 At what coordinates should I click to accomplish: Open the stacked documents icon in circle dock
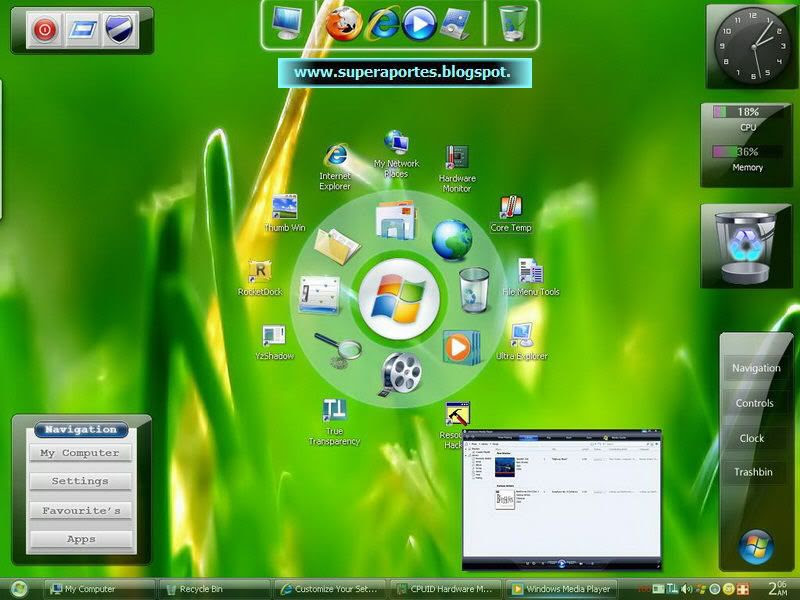click(395, 220)
